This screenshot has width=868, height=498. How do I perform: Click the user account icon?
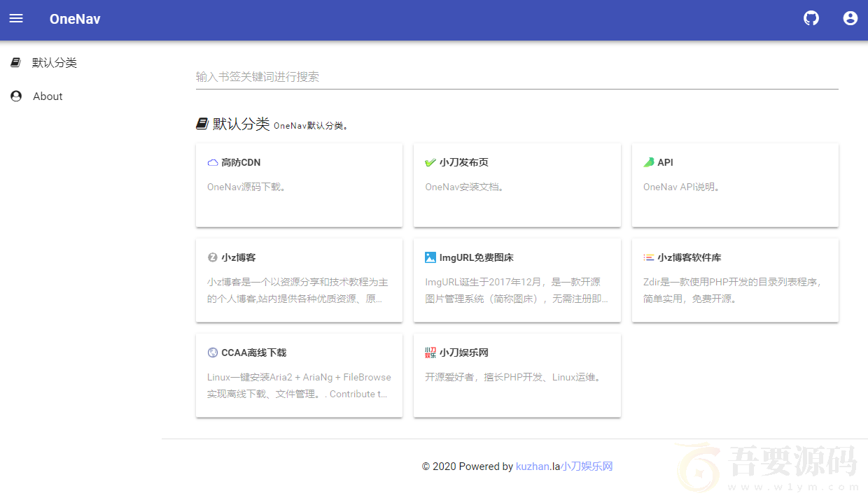tap(850, 18)
